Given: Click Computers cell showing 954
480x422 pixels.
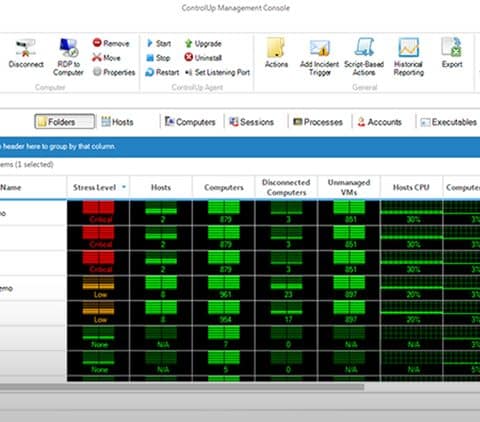Looking at the screenshot, I should 224,313.
